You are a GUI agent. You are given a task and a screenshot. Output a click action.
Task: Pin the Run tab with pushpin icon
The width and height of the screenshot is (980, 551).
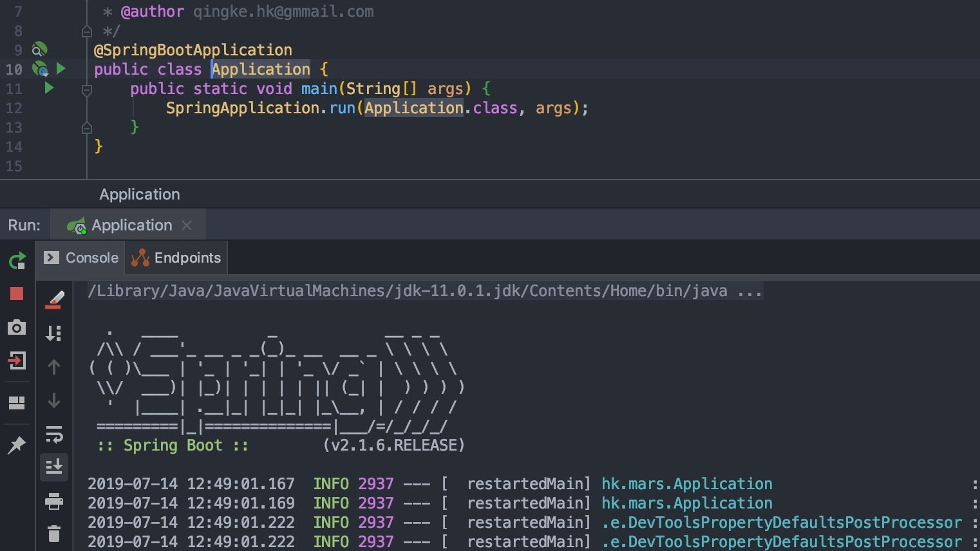tap(16, 444)
